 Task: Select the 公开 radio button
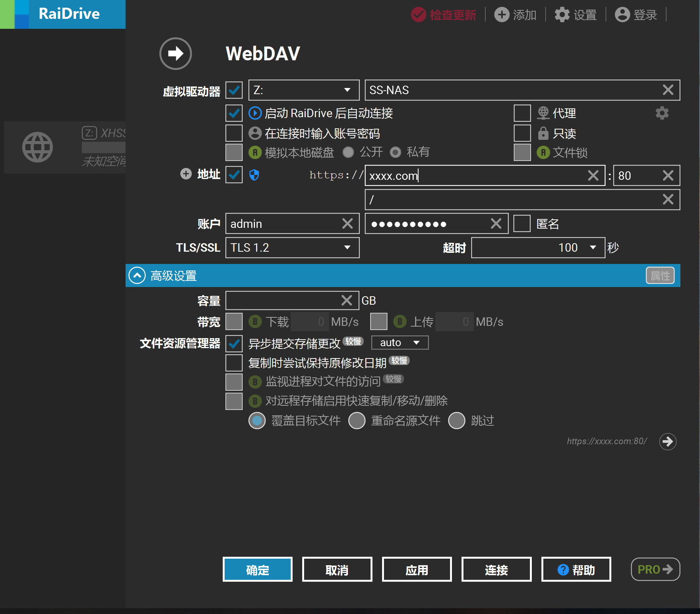[x=348, y=152]
